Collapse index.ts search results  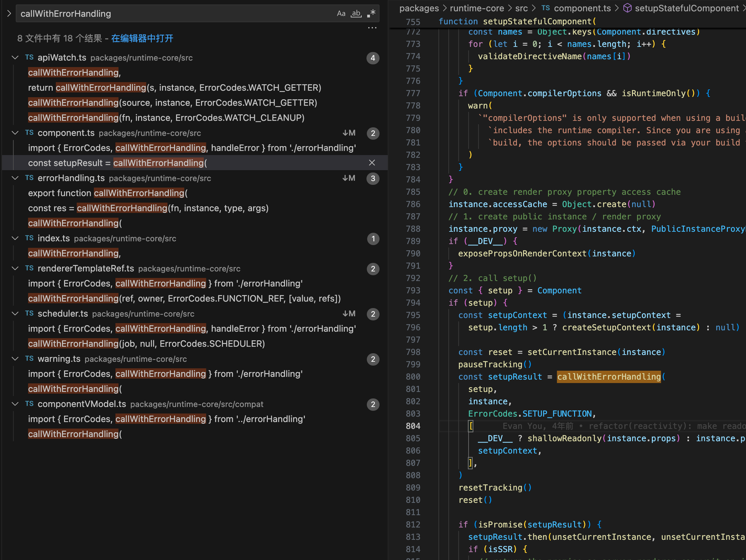[15, 238]
